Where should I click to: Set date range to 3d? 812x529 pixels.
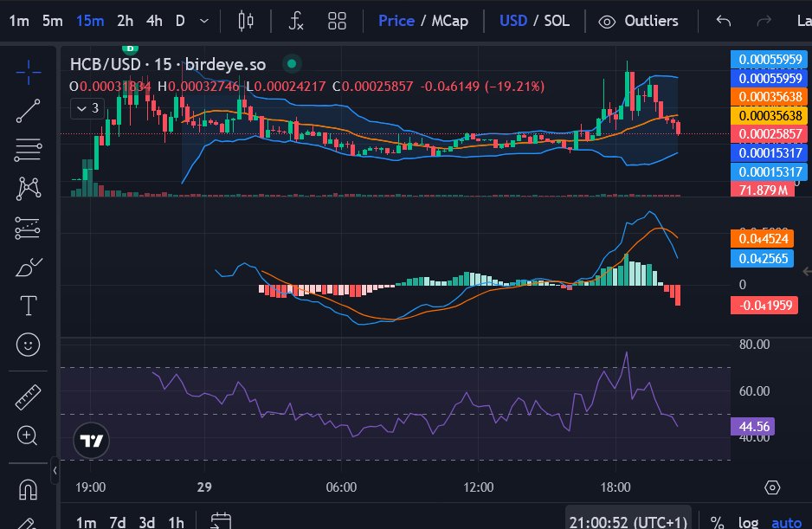coord(147,522)
